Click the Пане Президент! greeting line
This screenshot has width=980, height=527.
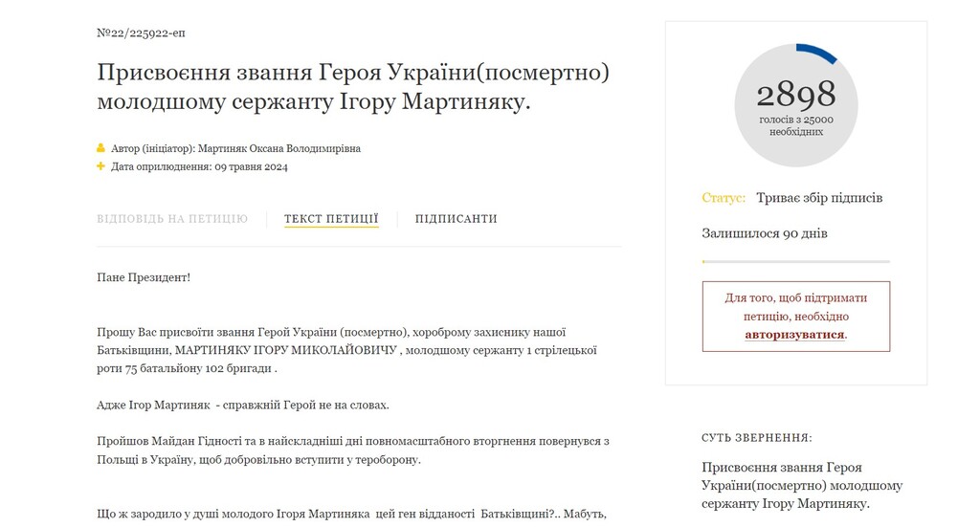tap(144, 277)
